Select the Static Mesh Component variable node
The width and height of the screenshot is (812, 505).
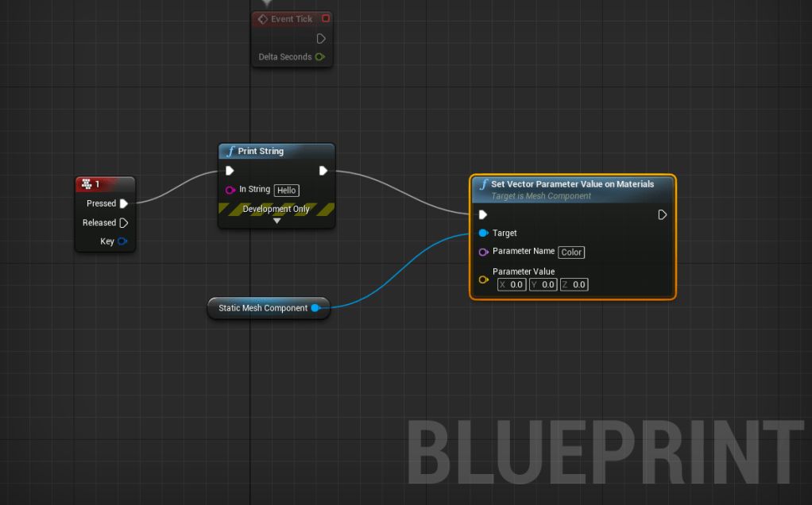pos(262,308)
